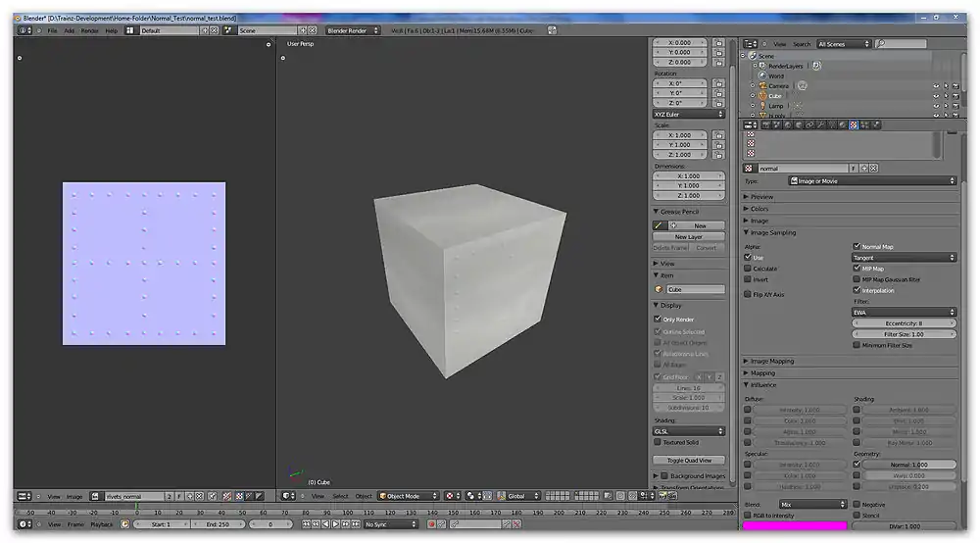Open the Blender Render engine dropdown
The image size is (980, 543).
353,30
